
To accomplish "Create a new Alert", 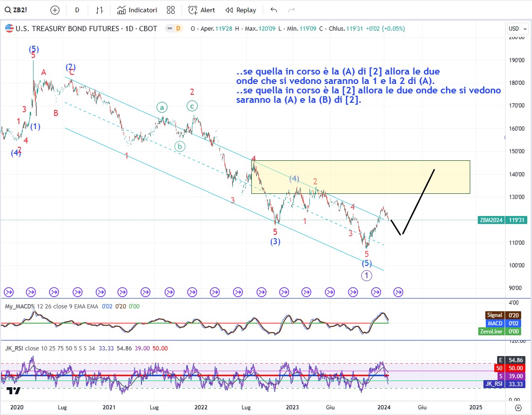I will point(201,10).
